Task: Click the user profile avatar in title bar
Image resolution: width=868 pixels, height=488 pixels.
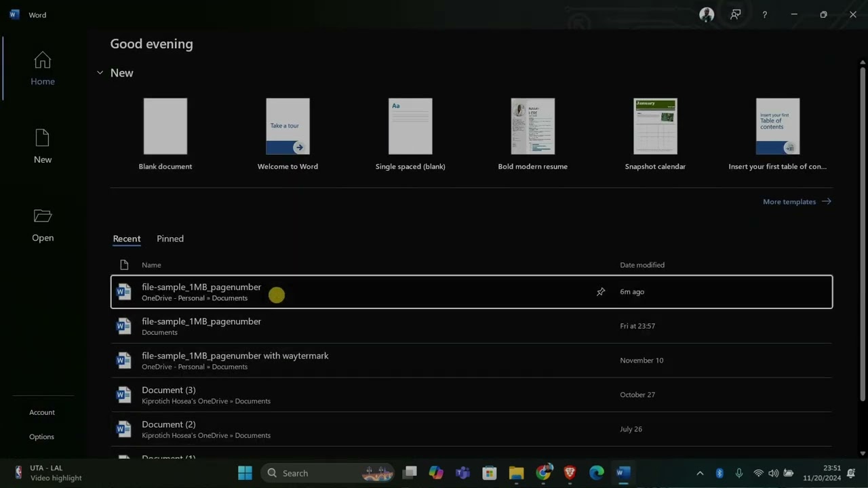Action: tap(707, 14)
